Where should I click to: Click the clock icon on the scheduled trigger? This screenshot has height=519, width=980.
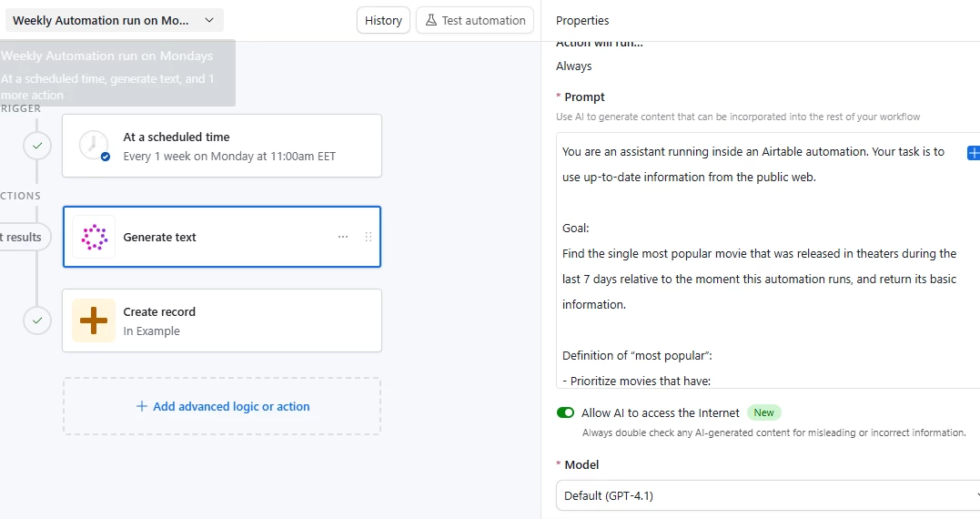pos(94,146)
